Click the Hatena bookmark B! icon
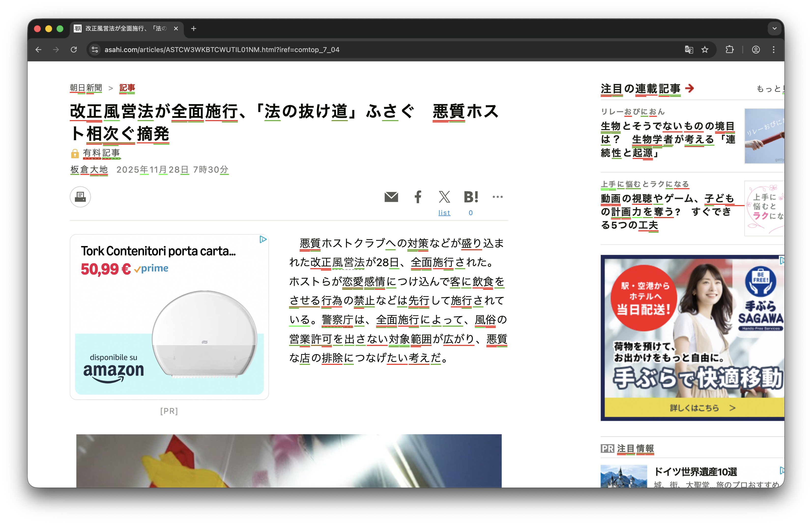Screen dimensions: 812x524 click(471, 197)
